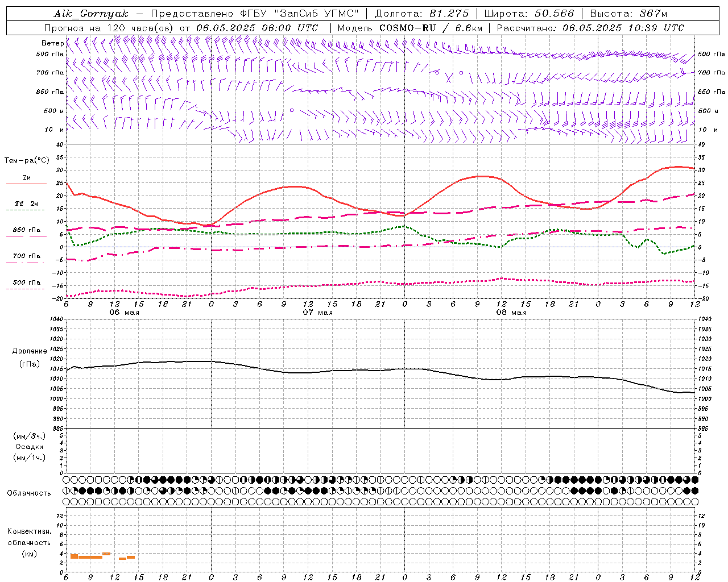
Task: Click the (мм/3ч.) precipitation unit label
Action: 30,436
